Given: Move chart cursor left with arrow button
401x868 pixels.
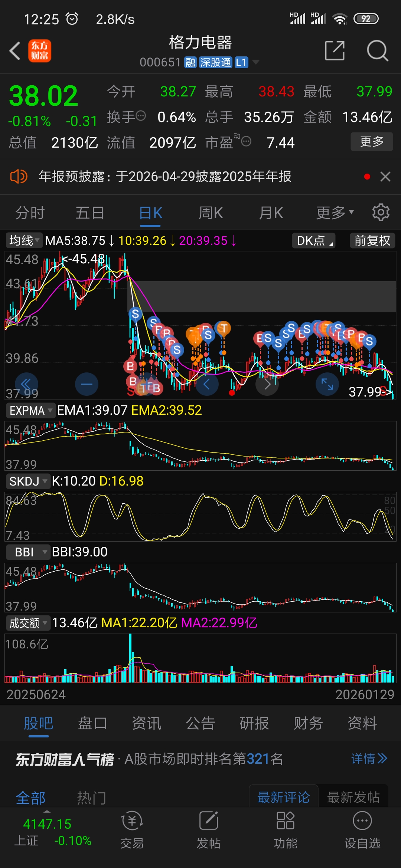Looking at the screenshot, I should (207, 384).
